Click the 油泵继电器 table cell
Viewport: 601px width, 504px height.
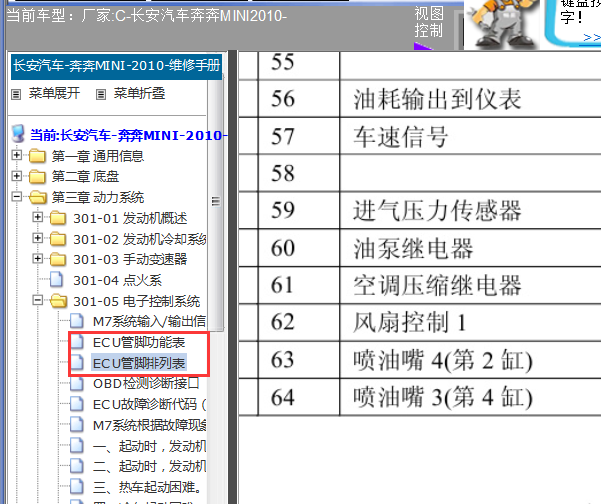tap(470, 248)
